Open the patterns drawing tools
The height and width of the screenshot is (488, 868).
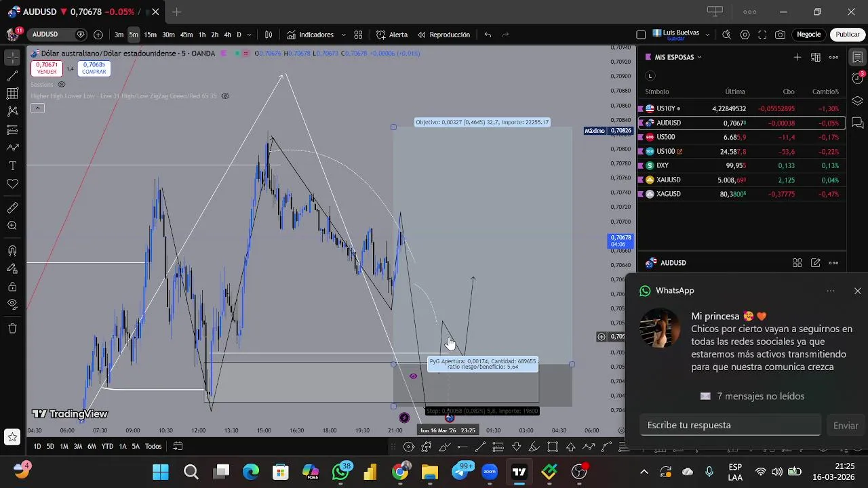coord(12,111)
